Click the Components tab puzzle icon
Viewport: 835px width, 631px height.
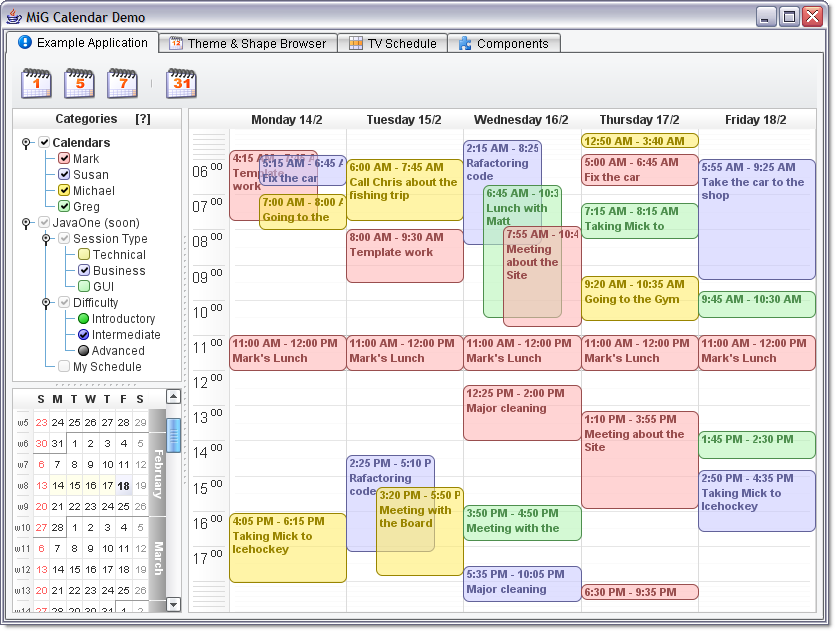pos(465,43)
